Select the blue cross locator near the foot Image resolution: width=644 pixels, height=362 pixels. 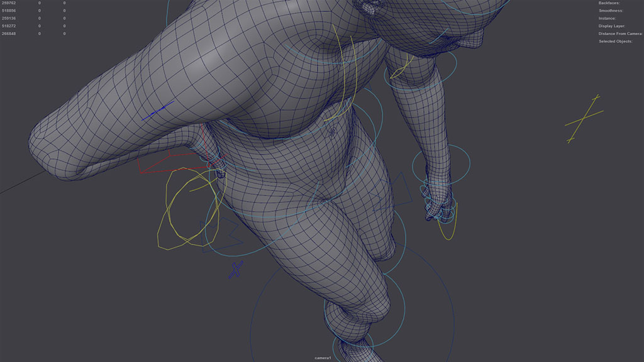point(236,270)
